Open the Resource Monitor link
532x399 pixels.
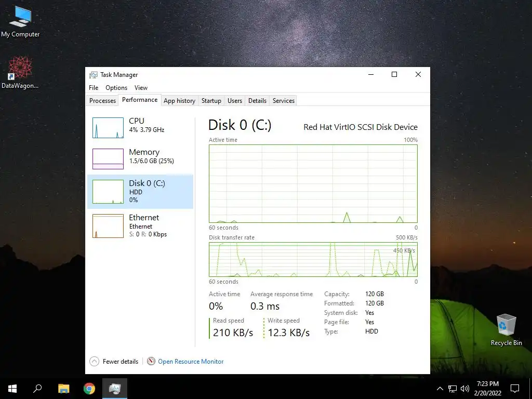click(191, 362)
